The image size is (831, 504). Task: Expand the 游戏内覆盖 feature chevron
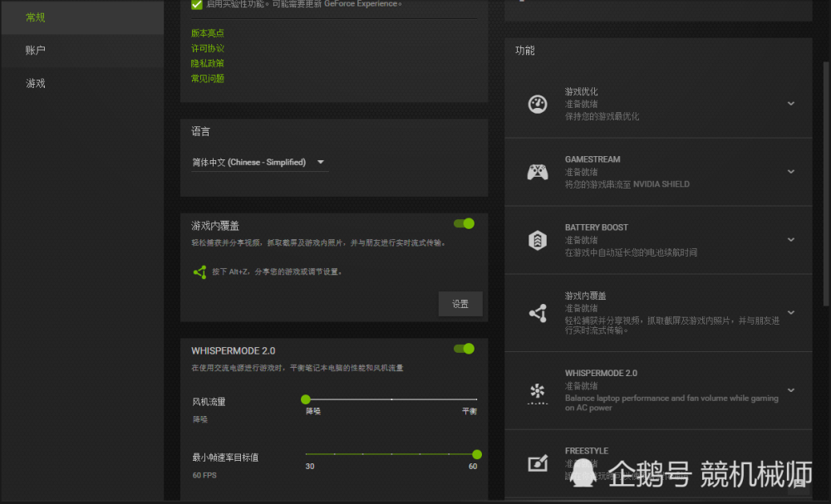click(791, 313)
